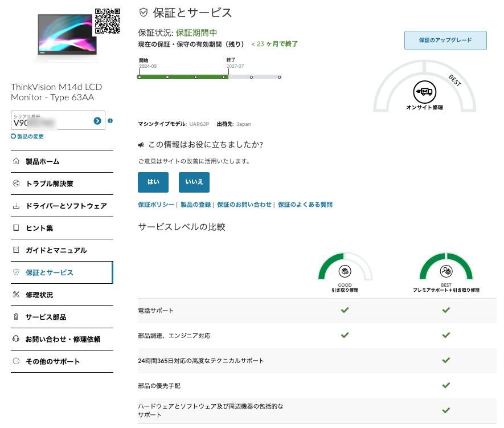Click the 出荷先 Japan value
Image resolution: width=504 pixels, height=428 pixels.
(x=244, y=124)
